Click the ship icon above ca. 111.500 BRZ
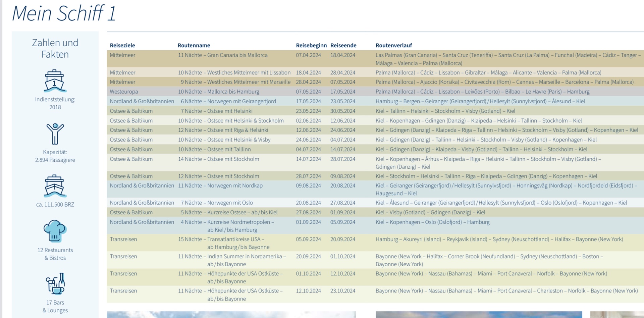Image resolution: width=644 pixels, height=318 pixels. tap(55, 186)
